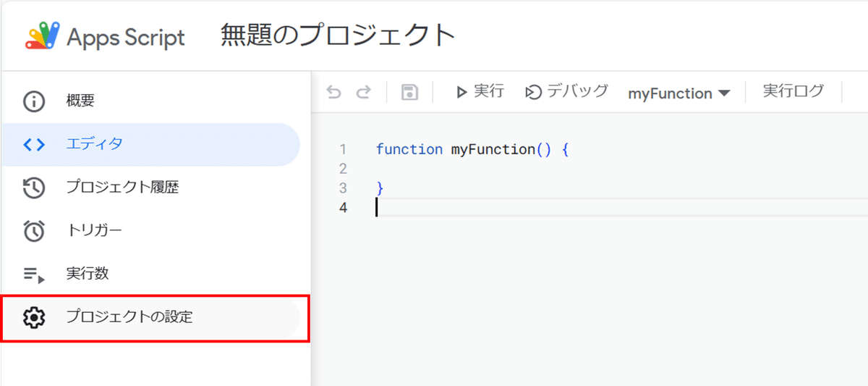
Task: Rename project via 無題のプロジェクト title
Action: (339, 35)
